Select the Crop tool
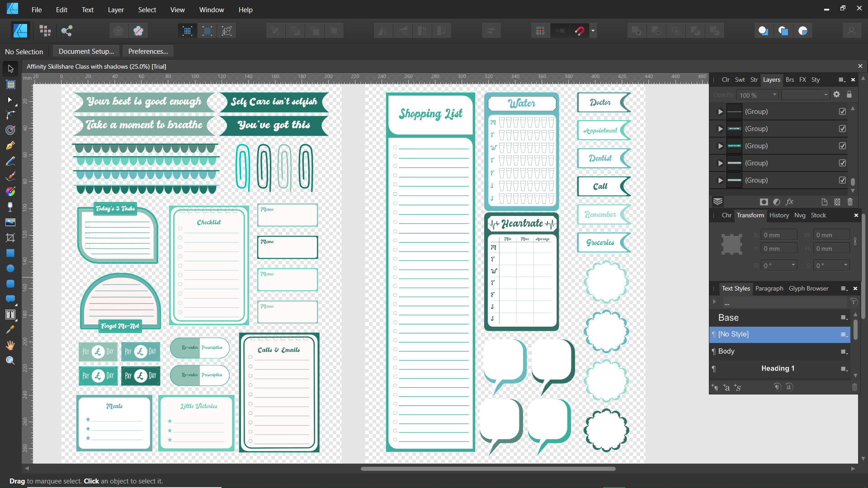This screenshot has width=868, height=488. tap(10, 238)
